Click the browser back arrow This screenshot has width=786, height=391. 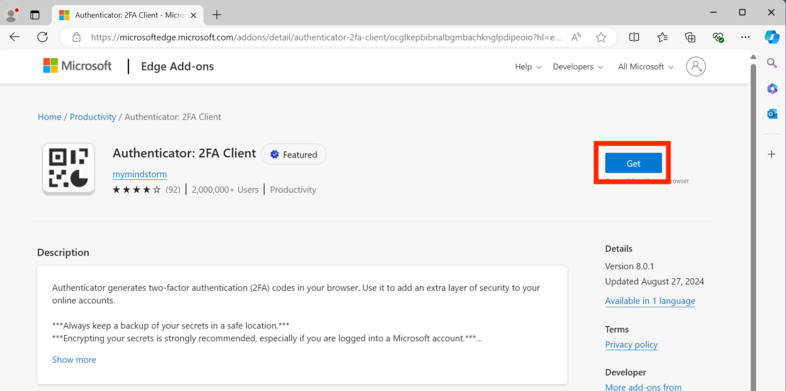point(15,37)
